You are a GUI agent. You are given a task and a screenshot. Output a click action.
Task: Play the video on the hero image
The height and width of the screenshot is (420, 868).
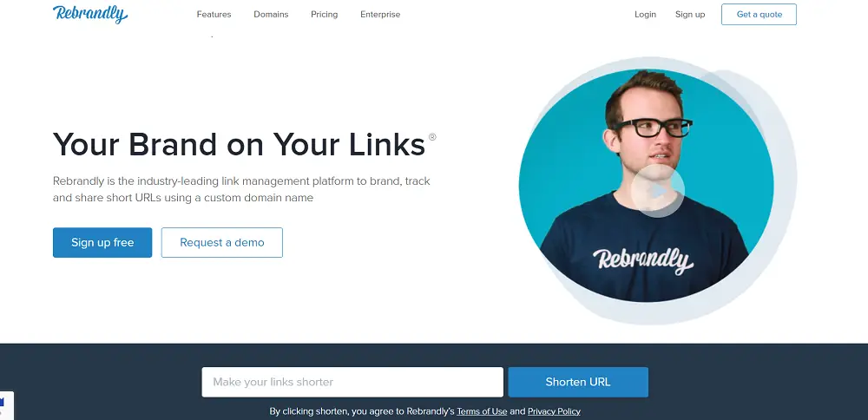(x=658, y=191)
